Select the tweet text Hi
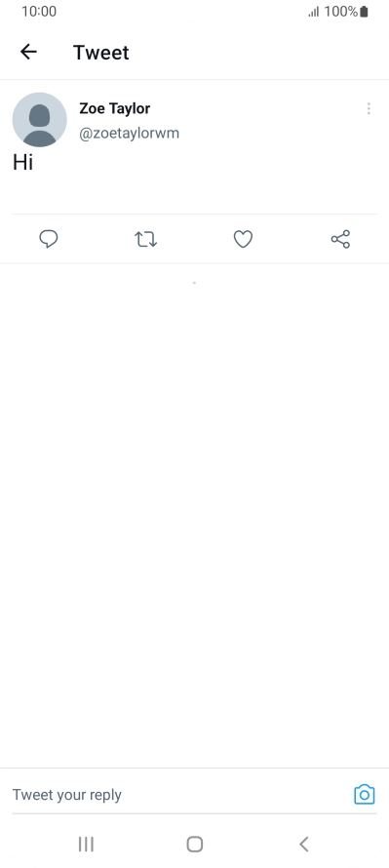389x868 pixels. click(22, 162)
